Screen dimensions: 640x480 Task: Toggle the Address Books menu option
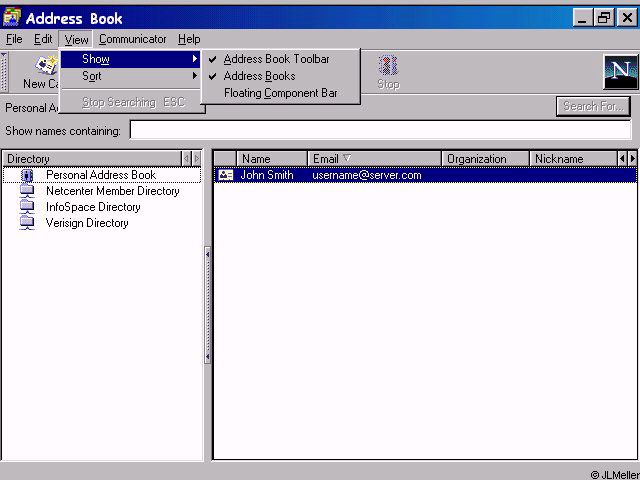click(x=280, y=76)
